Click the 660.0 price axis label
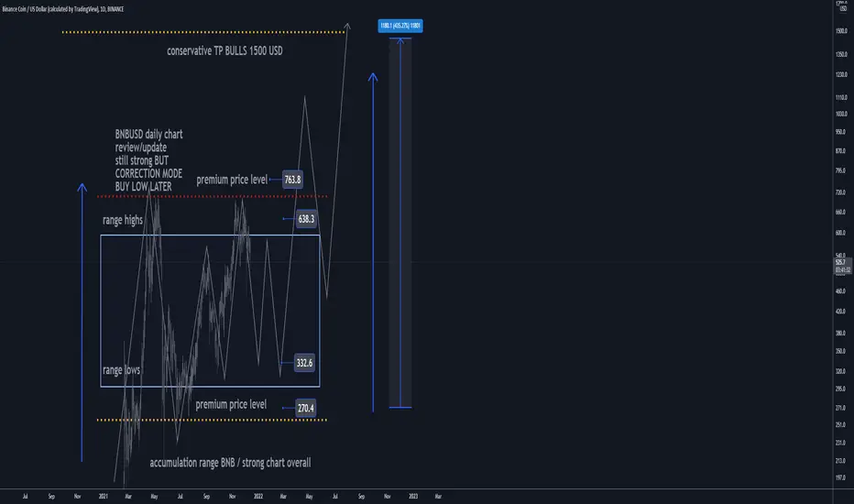The image size is (854, 504). tap(840, 212)
